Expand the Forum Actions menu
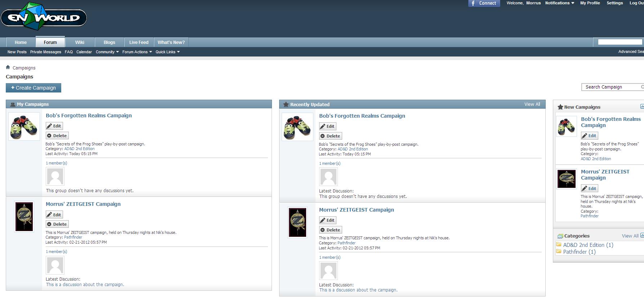The image size is (644, 303). tap(137, 52)
